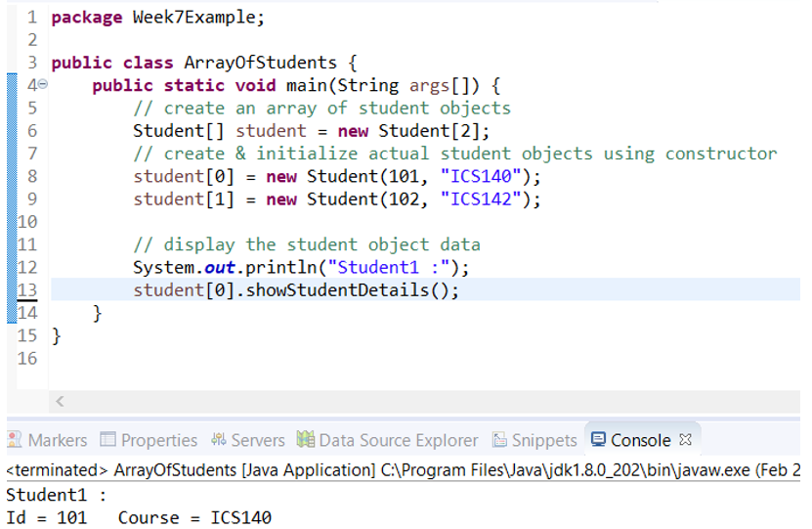Click the comment 'display the student object data'
This screenshot has height=529, width=812.
pos(307,244)
